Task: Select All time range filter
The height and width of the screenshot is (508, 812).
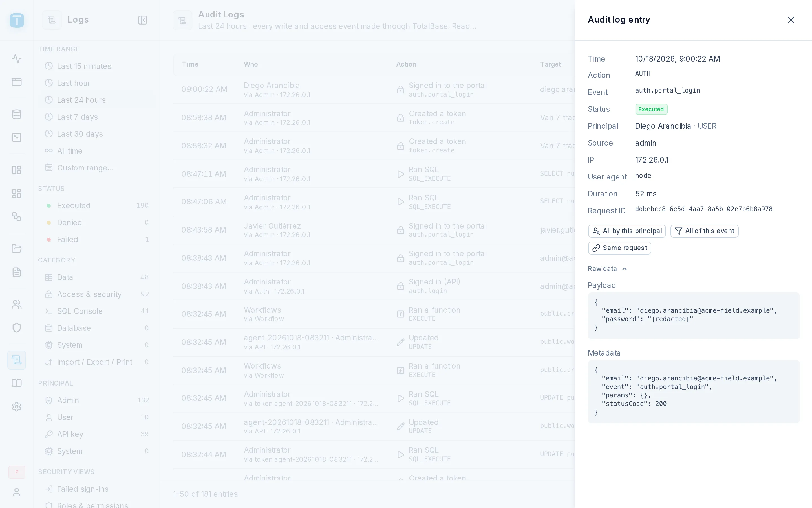Action: pos(97,151)
